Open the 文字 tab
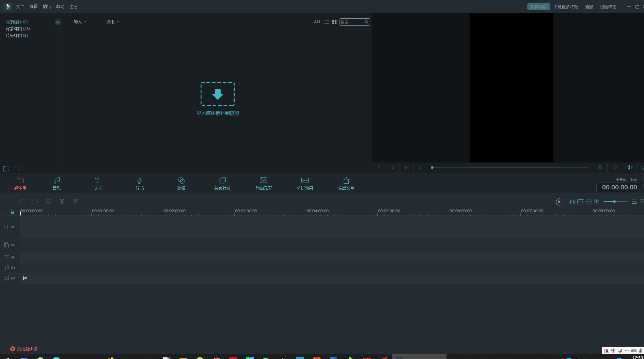Image resolution: width=644 pixels, height=359 pixels. coord(98,184)
